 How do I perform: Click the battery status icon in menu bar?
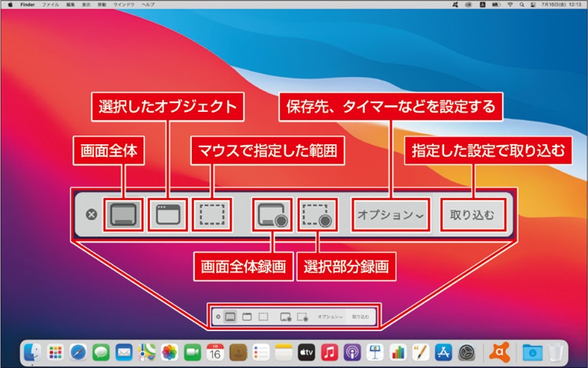tap(497, 4)
